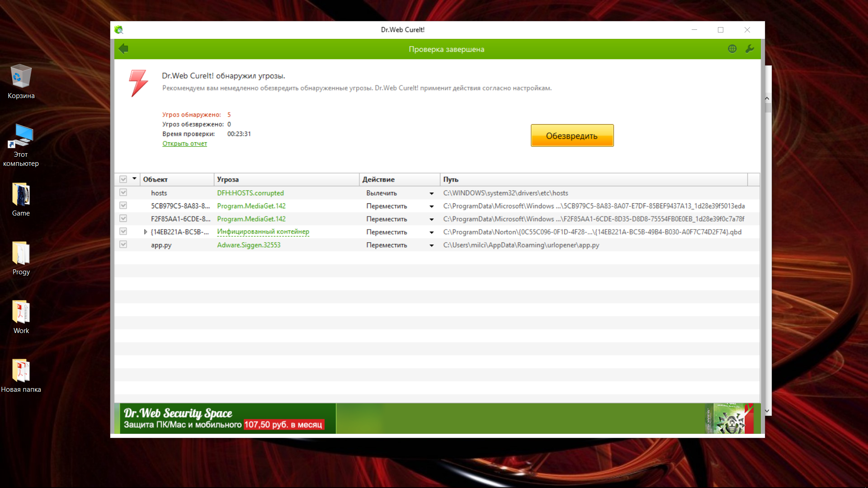Open the selection dropdown arrow in header
868x488 pixels.
pyautogui.click(x=134, y=179)
